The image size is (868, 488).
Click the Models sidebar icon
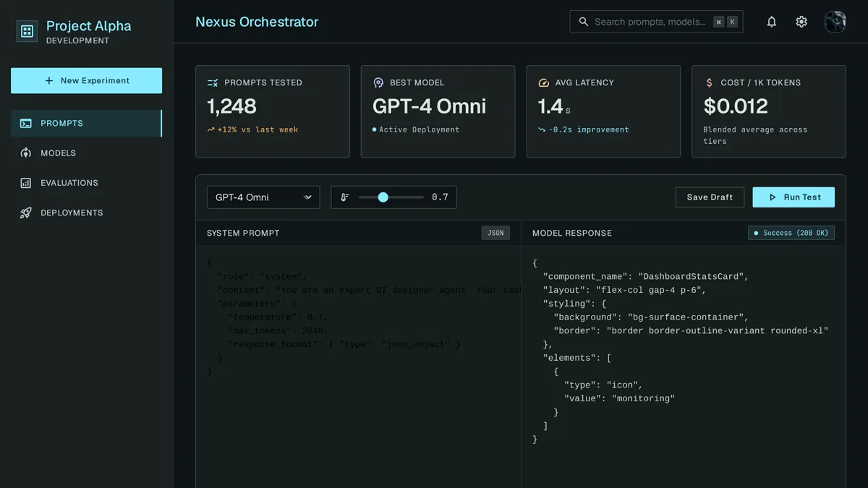click(26, 153)
